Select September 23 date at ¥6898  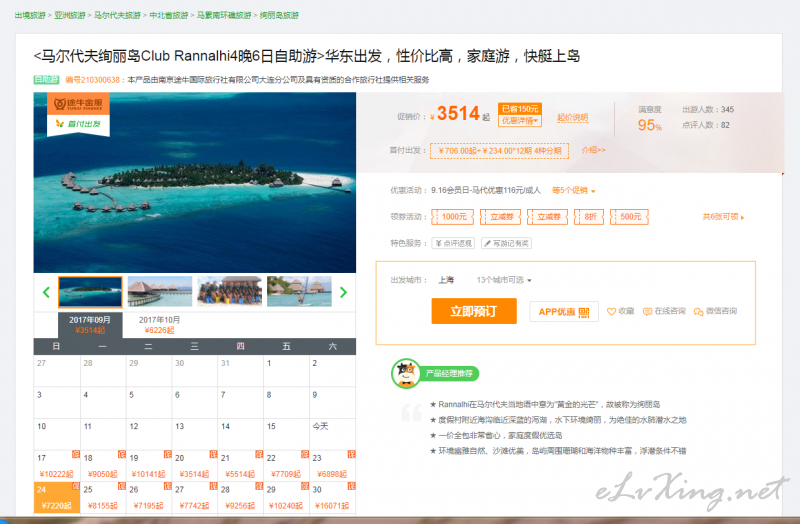pos(333,465)
